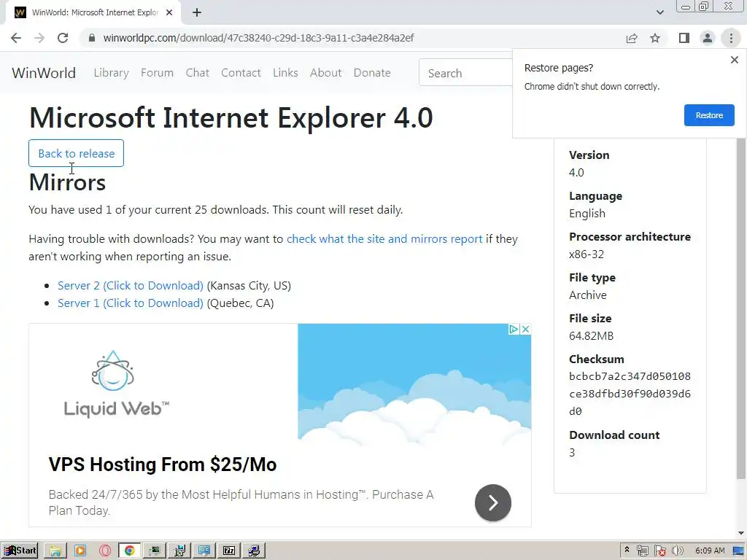Share this page via address bar icon
This screenshot has width=747, height=560.
pos(632,38)
